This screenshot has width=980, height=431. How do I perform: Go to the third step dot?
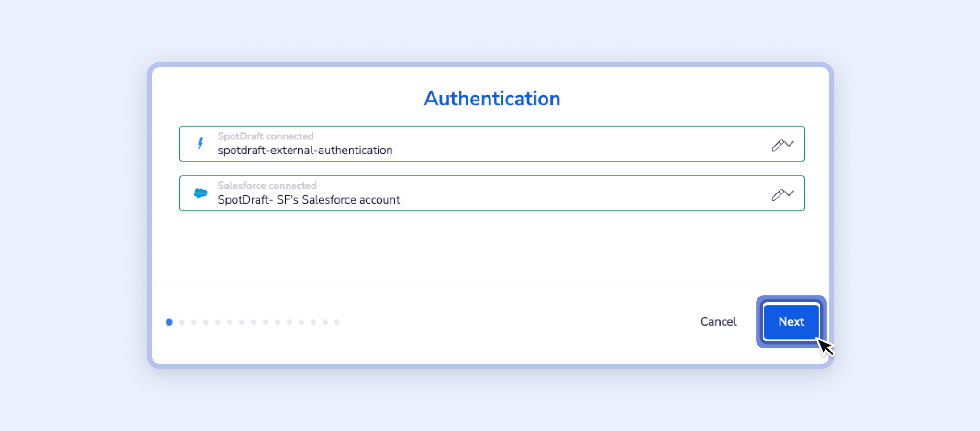coord(194,322)
